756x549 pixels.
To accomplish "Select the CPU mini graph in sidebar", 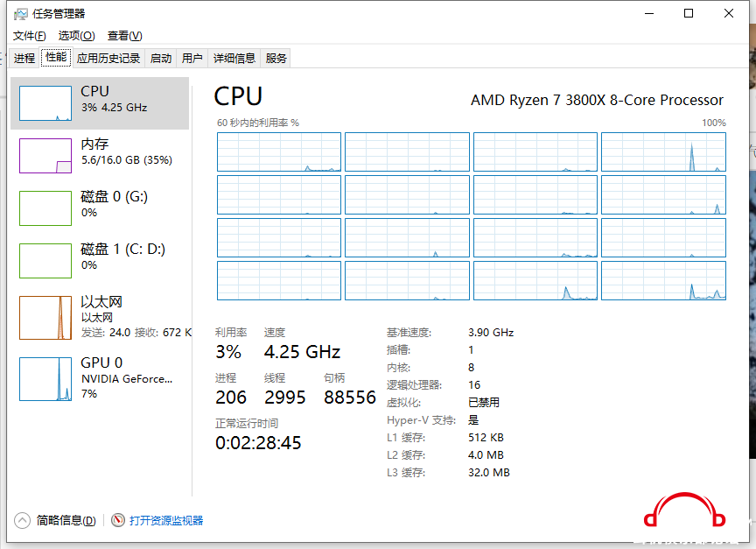I will [45, 103].
